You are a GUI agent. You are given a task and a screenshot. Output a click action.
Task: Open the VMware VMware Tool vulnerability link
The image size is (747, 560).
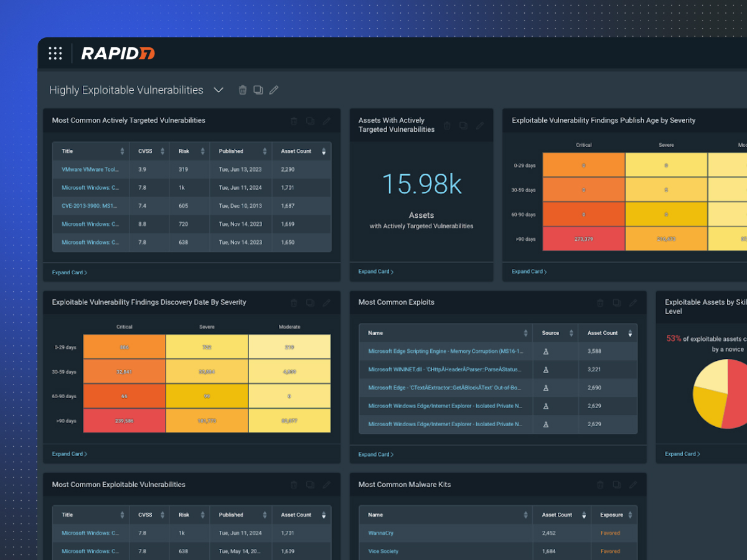coord(90,169)
